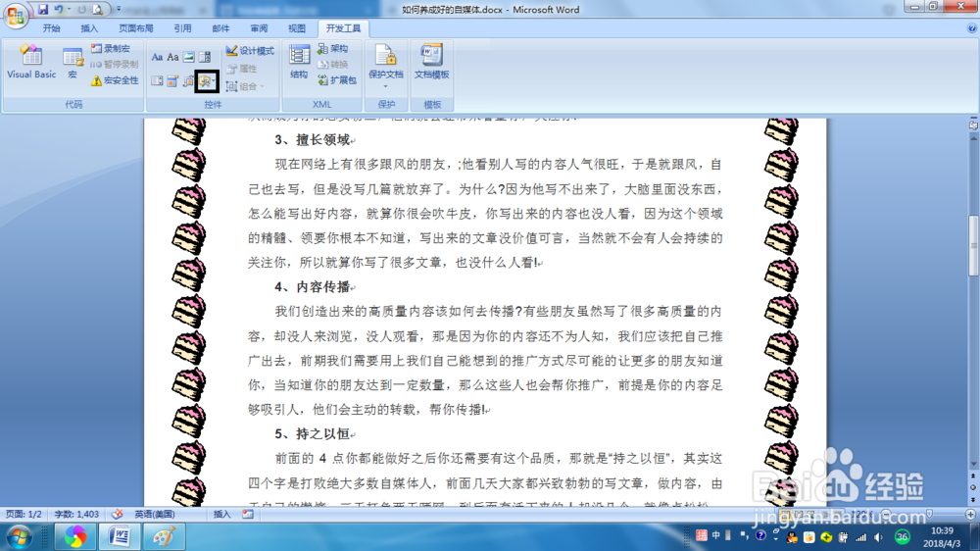980x551 pixels.
Task: Insert a building block gallery control
Action: pyautogui.click(x=189, y=80)
